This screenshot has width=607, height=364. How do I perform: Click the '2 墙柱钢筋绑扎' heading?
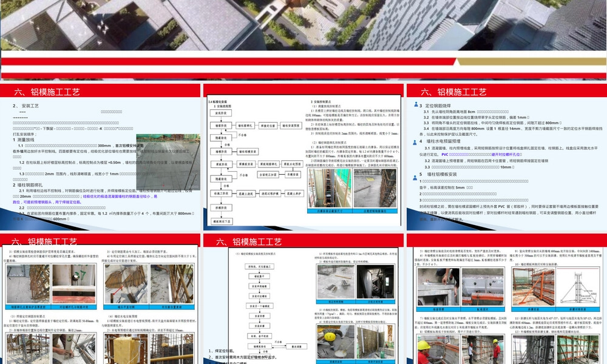tap(27, 185)
